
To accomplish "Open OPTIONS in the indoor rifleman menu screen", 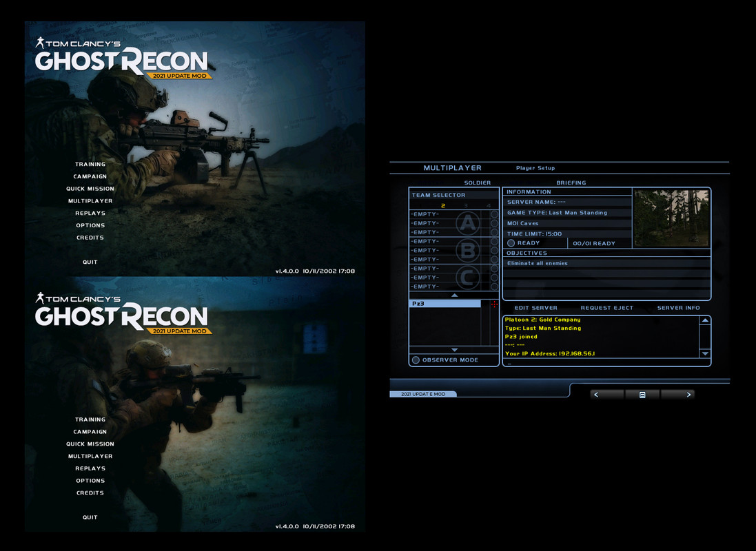I will tap(90, 481).
